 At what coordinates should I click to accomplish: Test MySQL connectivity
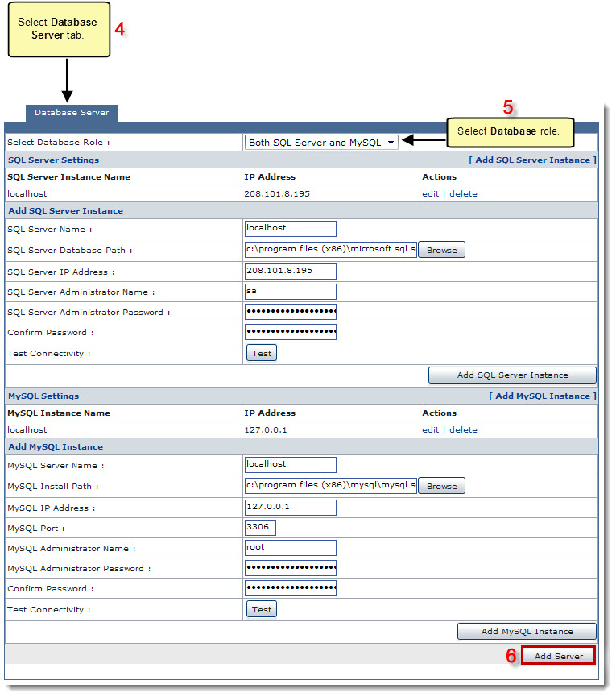pos(262,609)
